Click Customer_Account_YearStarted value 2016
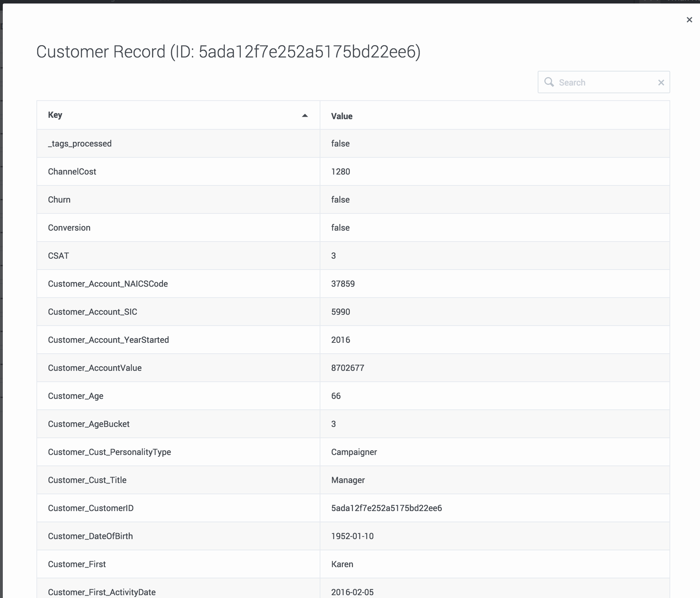This screenshot has width=700, height=598. point(340,340)
